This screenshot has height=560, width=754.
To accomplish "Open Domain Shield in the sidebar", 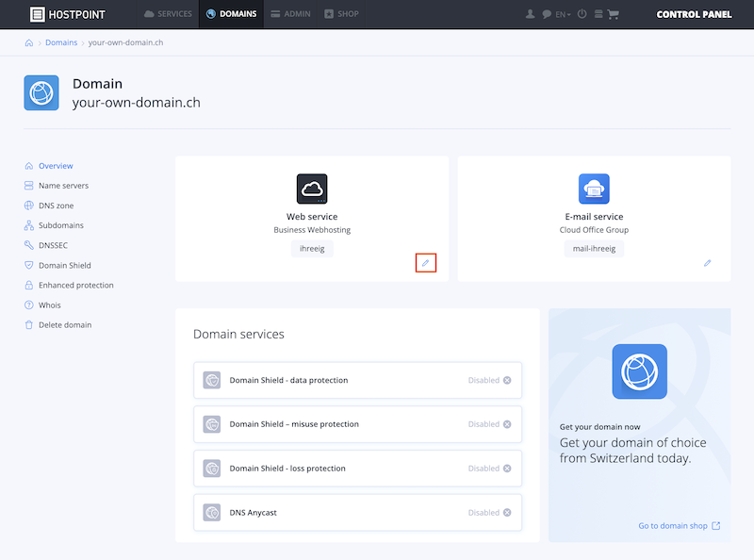I will tap(57, 265).
